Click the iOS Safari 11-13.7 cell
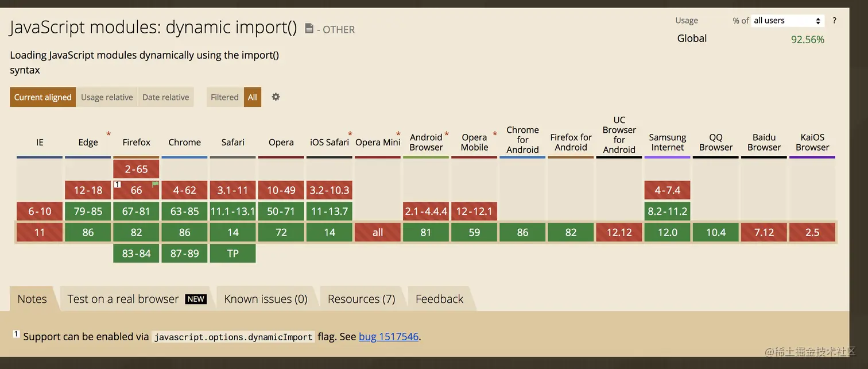 (330, 211)
